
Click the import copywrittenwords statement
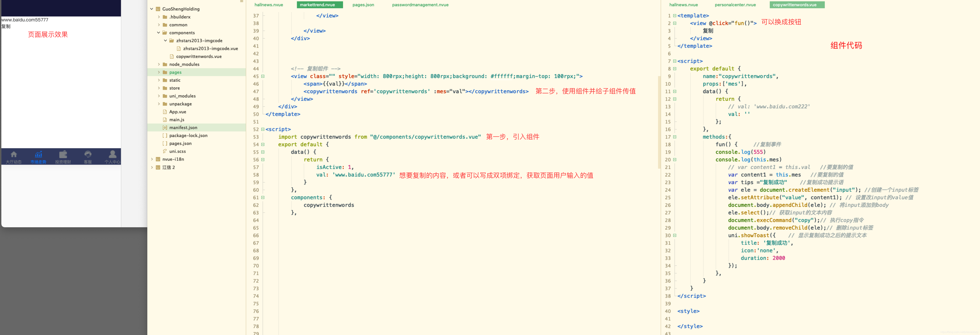pyautogui.click(x=379, y=137)
